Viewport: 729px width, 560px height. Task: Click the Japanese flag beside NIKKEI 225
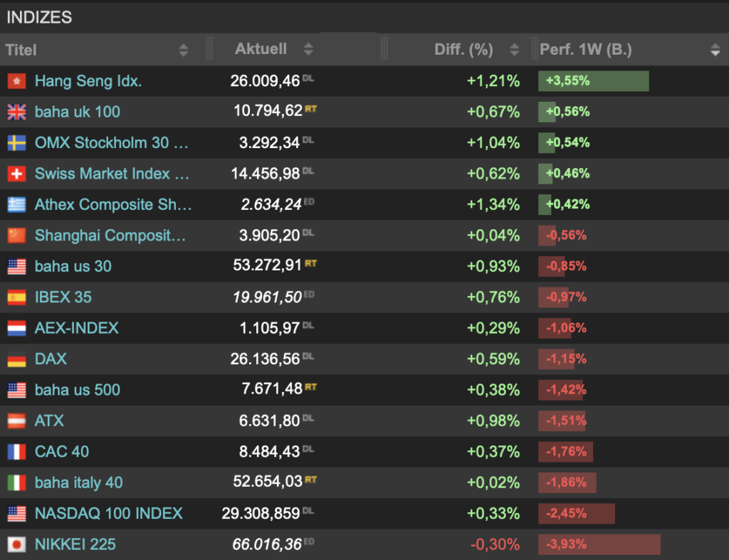click(x=17, y=544)
